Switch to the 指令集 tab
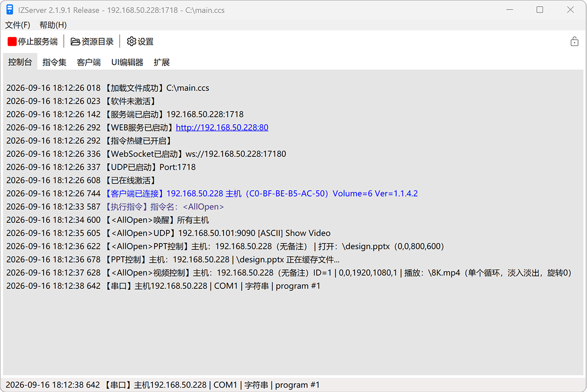Image resolution: width=587 pixels, height=392 pixels. (54, 62)
